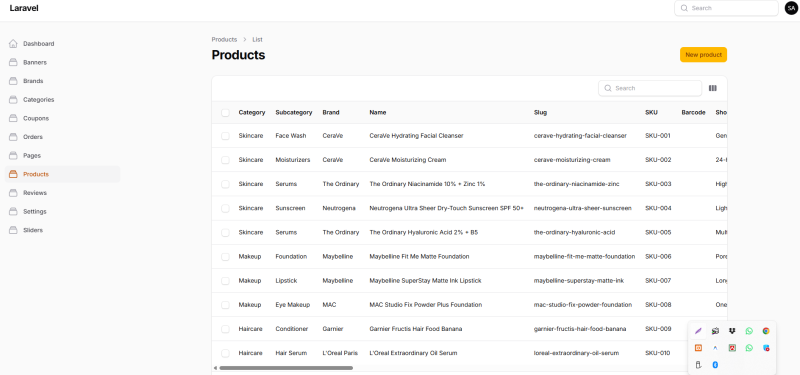Navigate to Settings in the sidebar
The image size is (800, 375).
click(x=62, y=211)
